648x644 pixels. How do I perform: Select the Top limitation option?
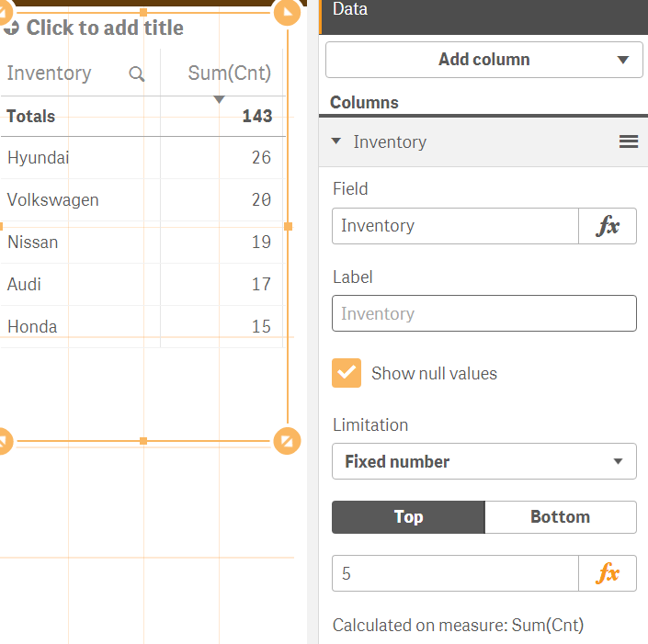(408, 517)
